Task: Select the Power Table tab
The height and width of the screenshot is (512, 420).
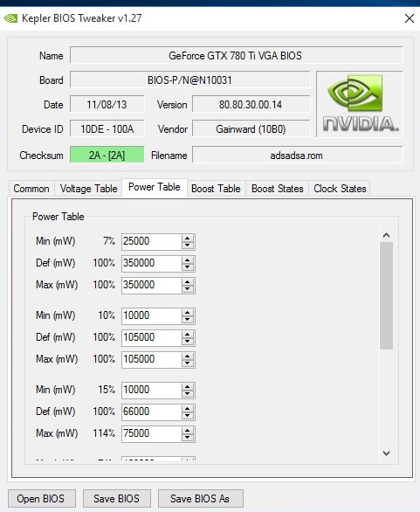Action: (x=155, y=187)
